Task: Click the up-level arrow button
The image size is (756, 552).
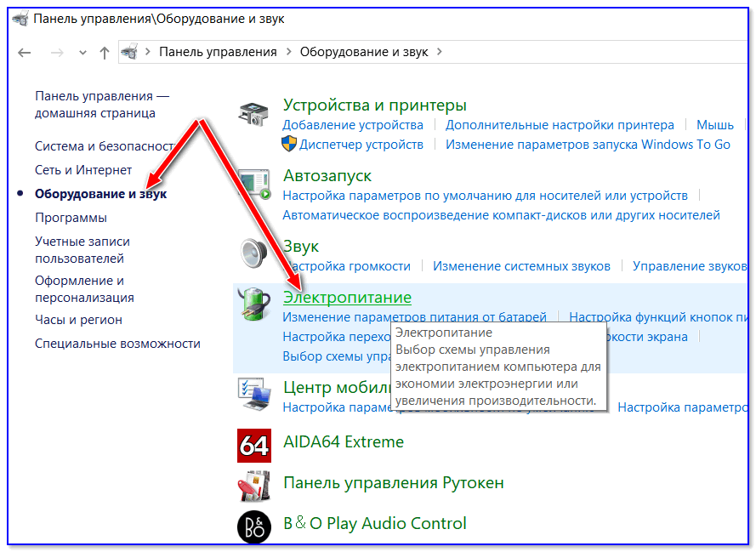Action: [x=105, y=52]
